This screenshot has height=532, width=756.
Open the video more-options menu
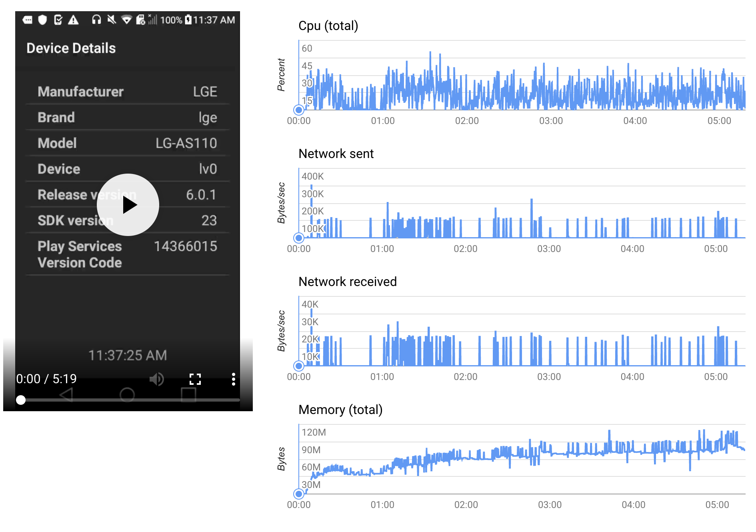coord(234,379)
